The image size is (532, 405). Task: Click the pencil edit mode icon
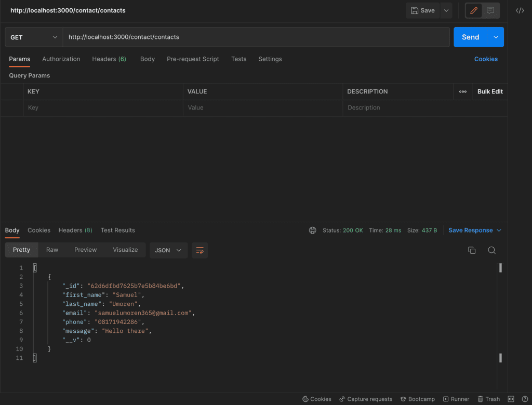click(x=473, y=10)
